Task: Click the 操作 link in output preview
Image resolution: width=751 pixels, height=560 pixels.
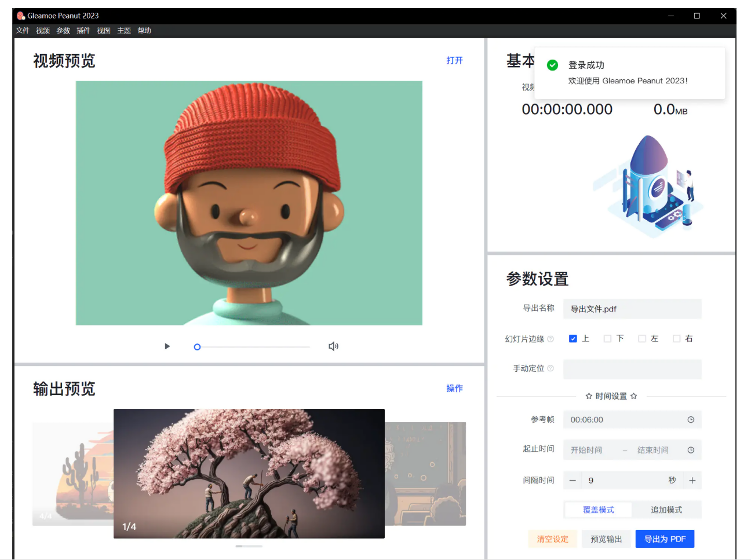Action: [454, 388]
